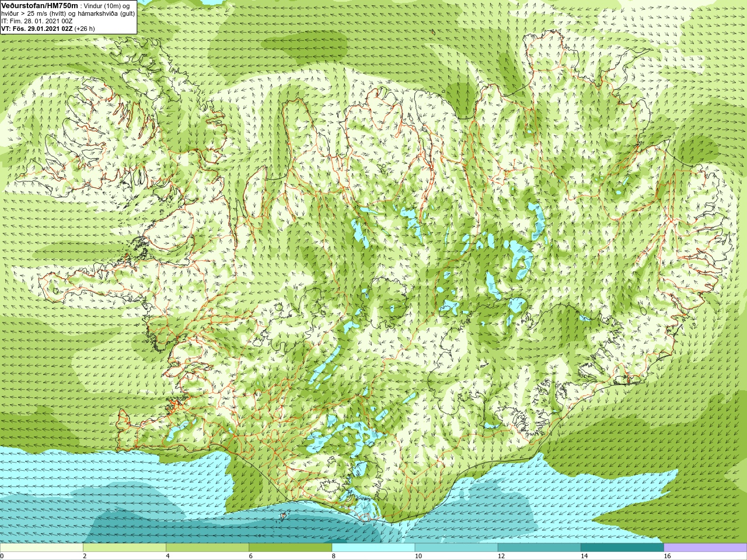Click the teal 12–14 legend color segment
Screen dimensions: 747x560
coord(539,548)
